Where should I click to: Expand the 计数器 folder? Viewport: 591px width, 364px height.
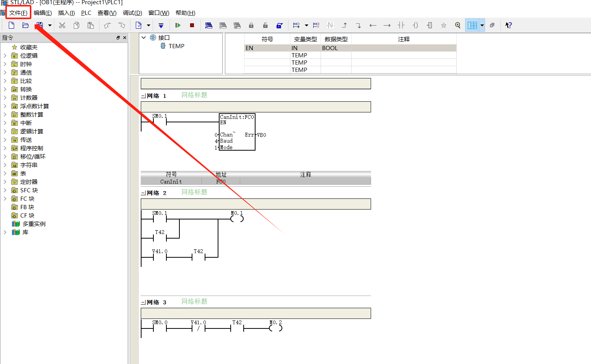pyautogui.click(x=5, y=97)
